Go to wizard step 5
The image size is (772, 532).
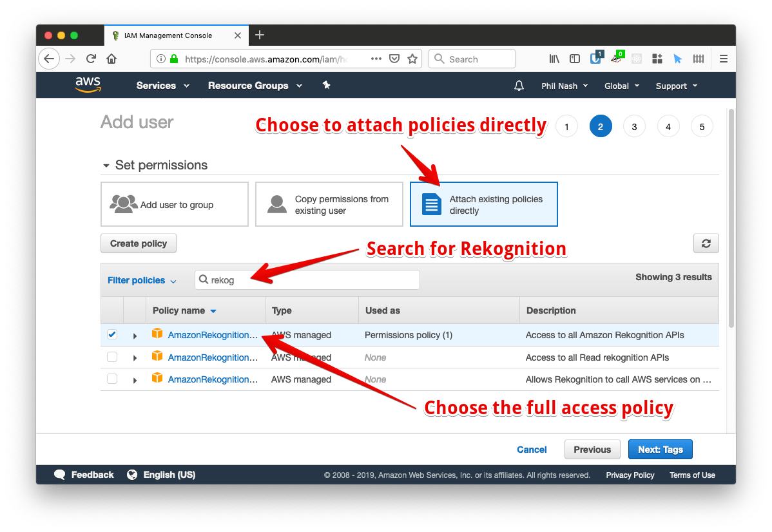[x=702, y=126]
